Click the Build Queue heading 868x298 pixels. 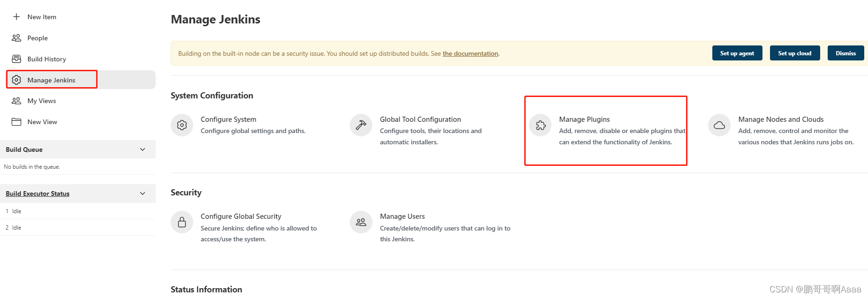(24, 149)
